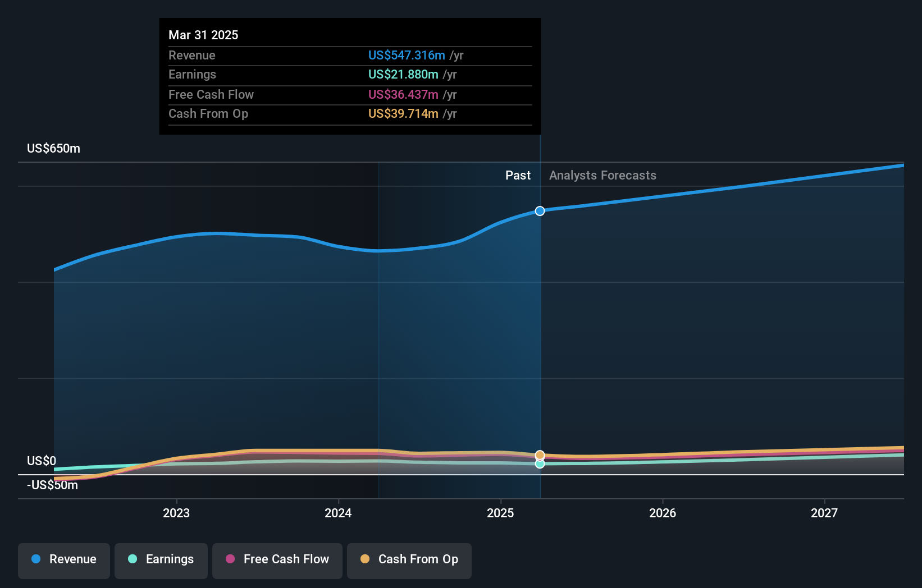The height and width of the screenshot is (588, 922).
Task: Click the Cash From Op label in tooltip
Action: [x=208, y=114]
